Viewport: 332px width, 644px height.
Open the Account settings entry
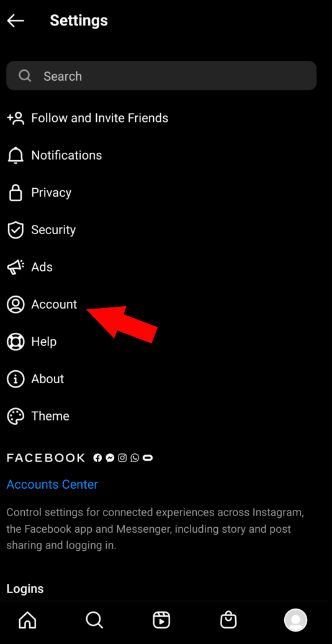tap(166, 304)
